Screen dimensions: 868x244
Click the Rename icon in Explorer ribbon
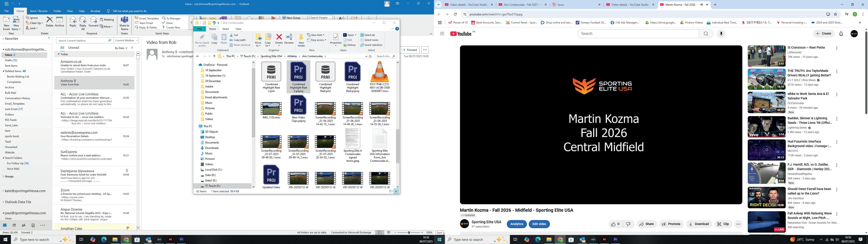(x=289, y=38)
